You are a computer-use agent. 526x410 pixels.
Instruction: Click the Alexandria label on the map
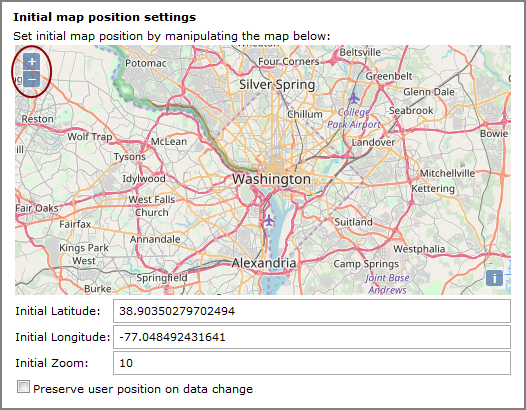click(x=264, y=263)
